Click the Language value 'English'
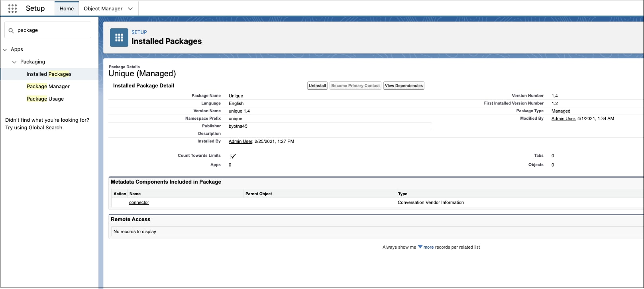This screenshot has width=644, height=289. pos(236,104)
